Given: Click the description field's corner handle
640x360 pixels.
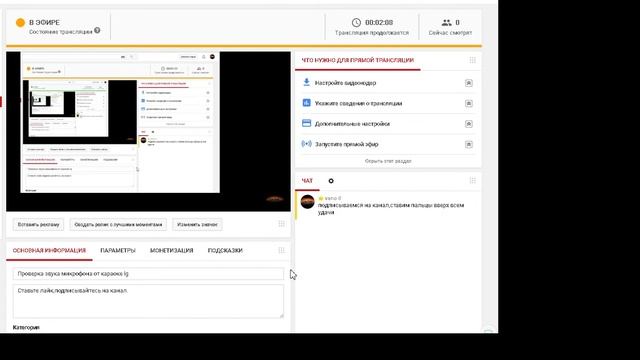Looking at the screenshot, I should [x=281, y=316].
